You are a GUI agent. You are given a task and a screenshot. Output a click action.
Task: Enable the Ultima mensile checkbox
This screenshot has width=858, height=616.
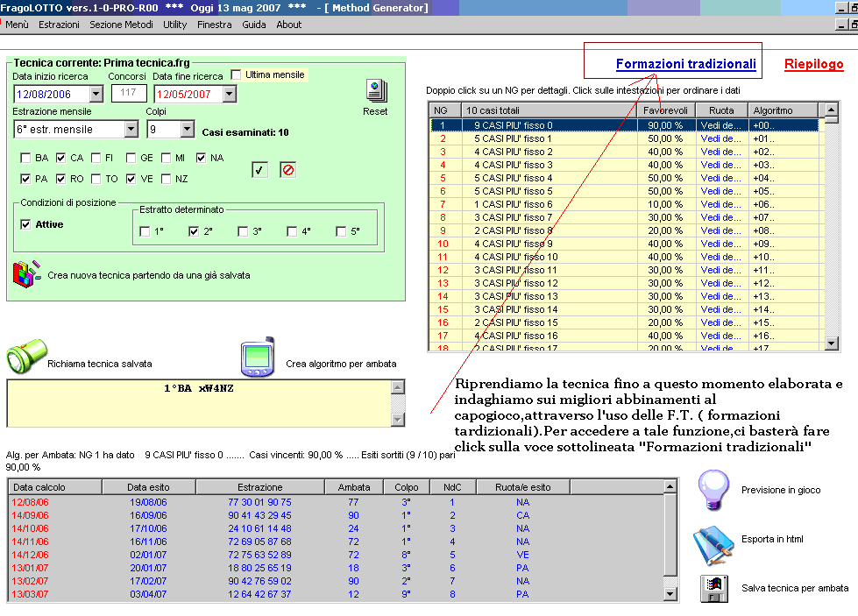[x=236, y=75]
